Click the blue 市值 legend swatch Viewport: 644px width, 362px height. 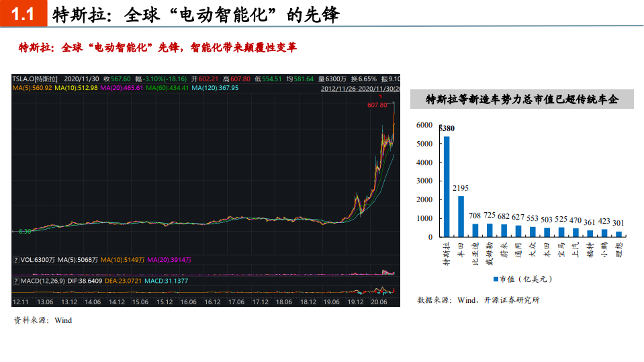(496, 279)
